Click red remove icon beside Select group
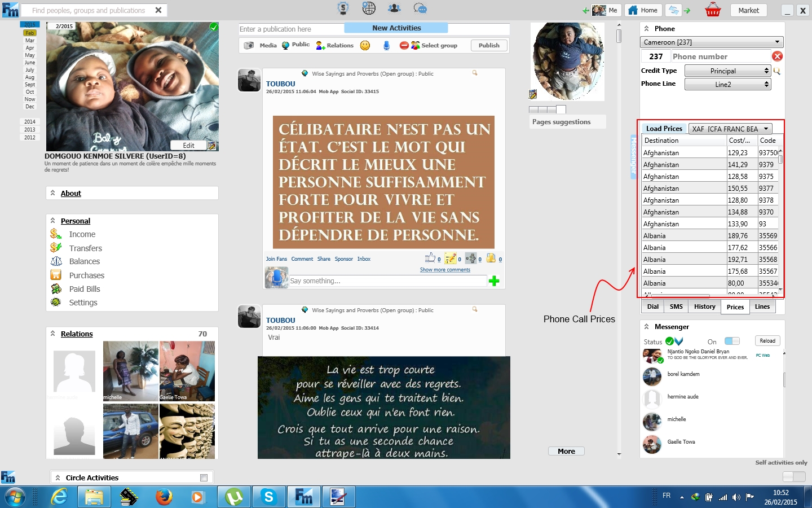812x508 pixels. 404,45
